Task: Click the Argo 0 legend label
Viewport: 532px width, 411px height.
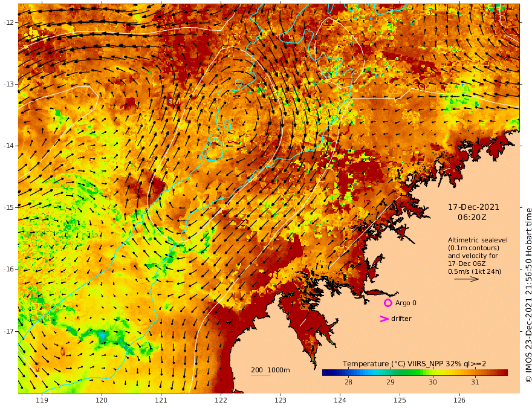Action: click(x=406, y=303)
